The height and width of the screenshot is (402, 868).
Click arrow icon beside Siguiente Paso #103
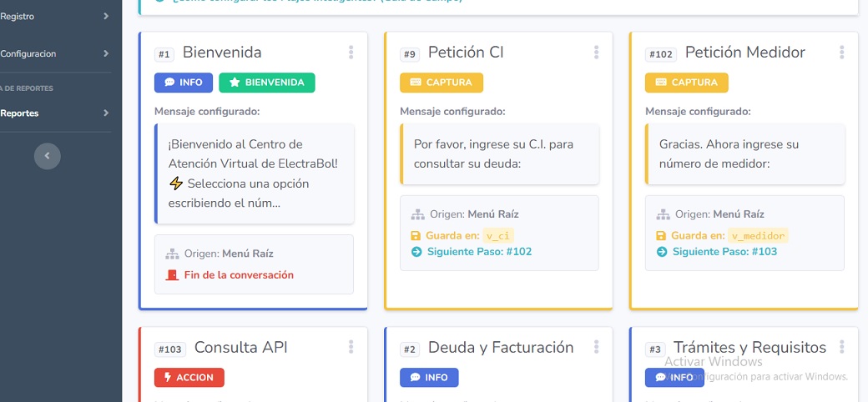click(x=662, y=252)
